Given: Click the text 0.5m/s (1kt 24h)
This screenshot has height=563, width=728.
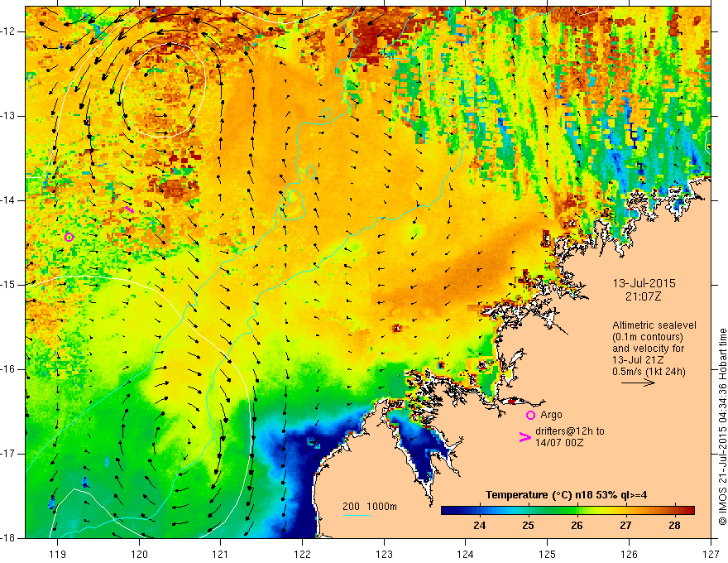Looking at the screenshot, I should point(649,372).
